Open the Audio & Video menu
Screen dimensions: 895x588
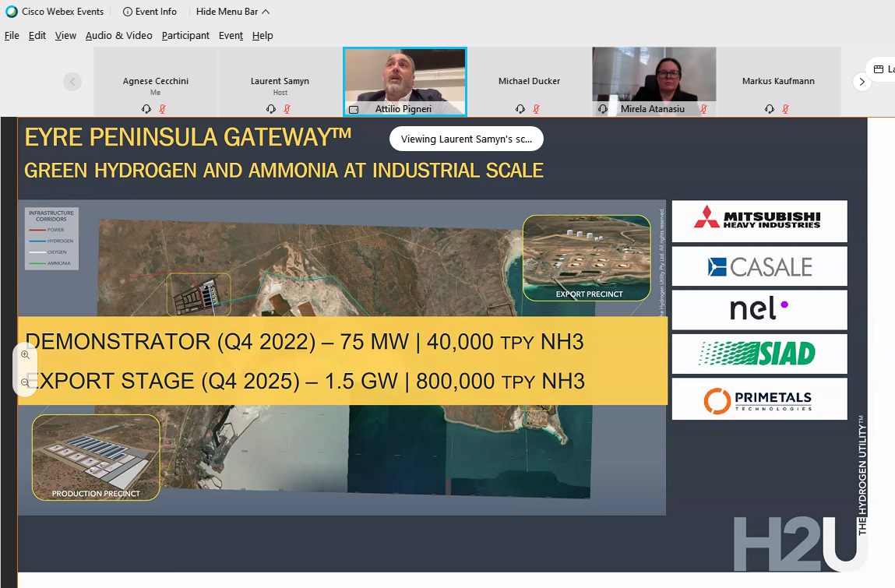[118, 36]
